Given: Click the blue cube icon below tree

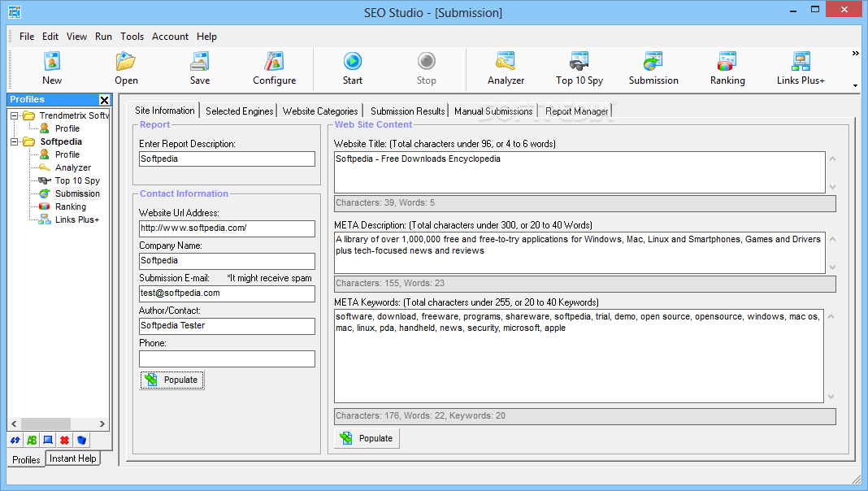Looking at the screenshot, I should click(x=81, y=441).
